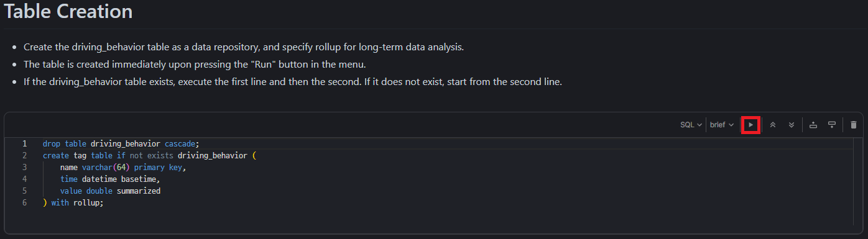Open the SQL language dropdown
Screen dimensions: 868x239
[691, 125]
